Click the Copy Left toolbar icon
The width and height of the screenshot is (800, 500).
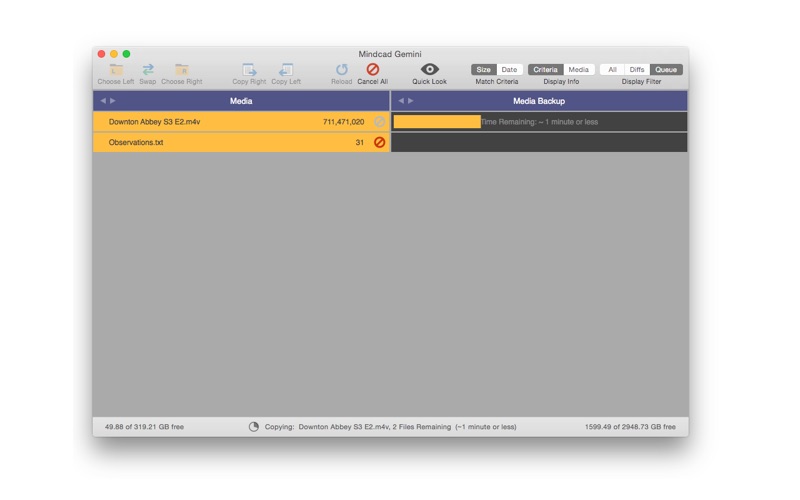tap(286, 69)
